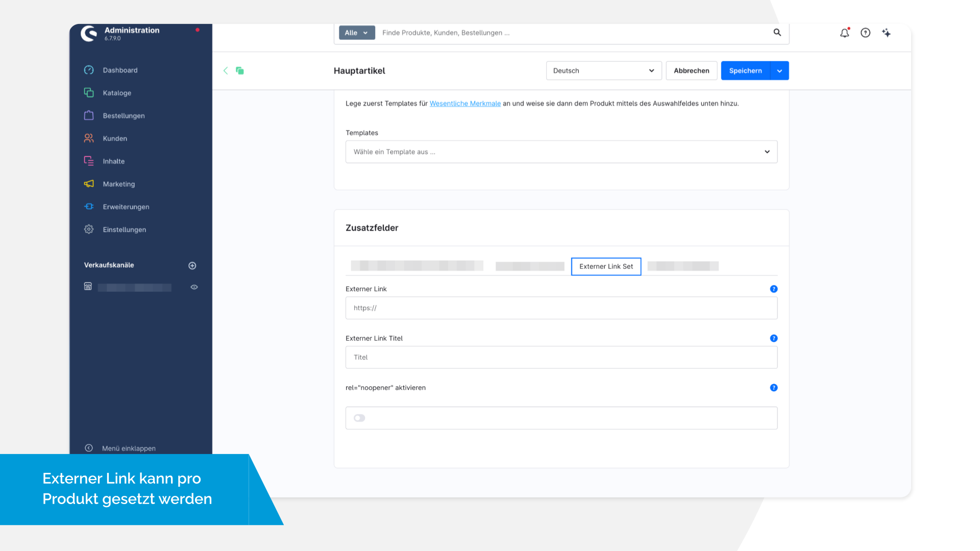The height and width of the screenshot is (551, 980).
Task: Go back with the left chevron
Action: [x=226, y=70]
